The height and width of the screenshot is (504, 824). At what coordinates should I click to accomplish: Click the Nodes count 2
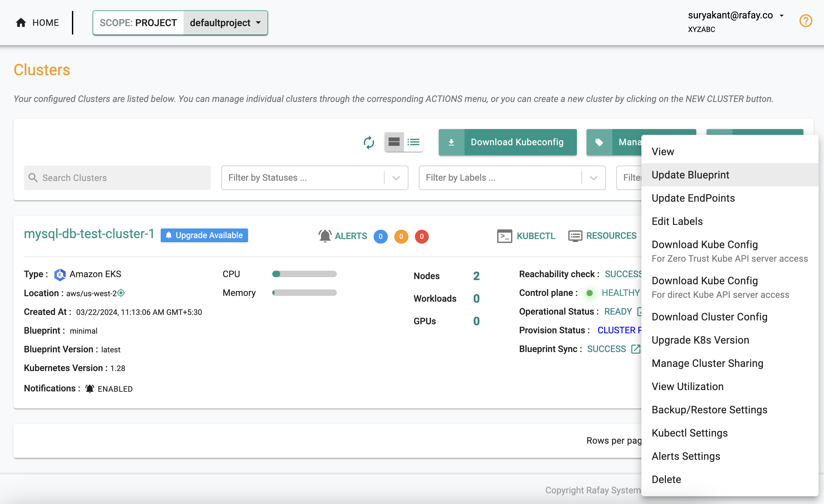point(476,276)
